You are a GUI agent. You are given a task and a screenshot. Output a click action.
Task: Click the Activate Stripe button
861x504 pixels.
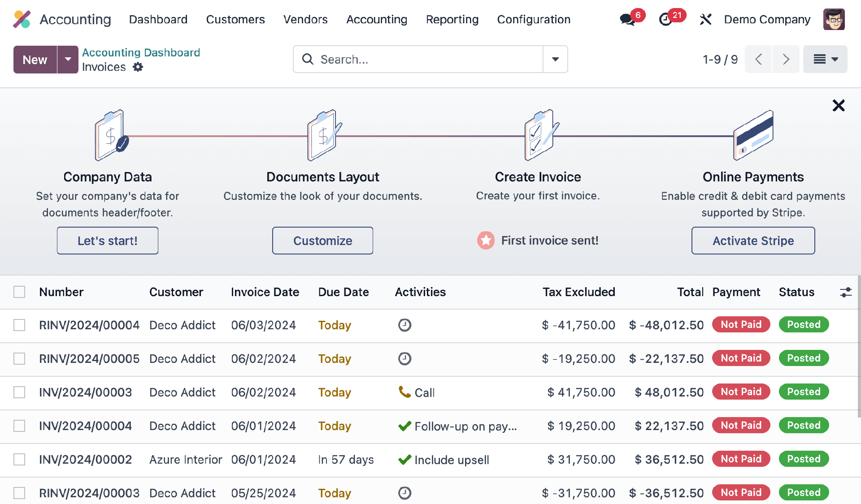pos(753,241)
